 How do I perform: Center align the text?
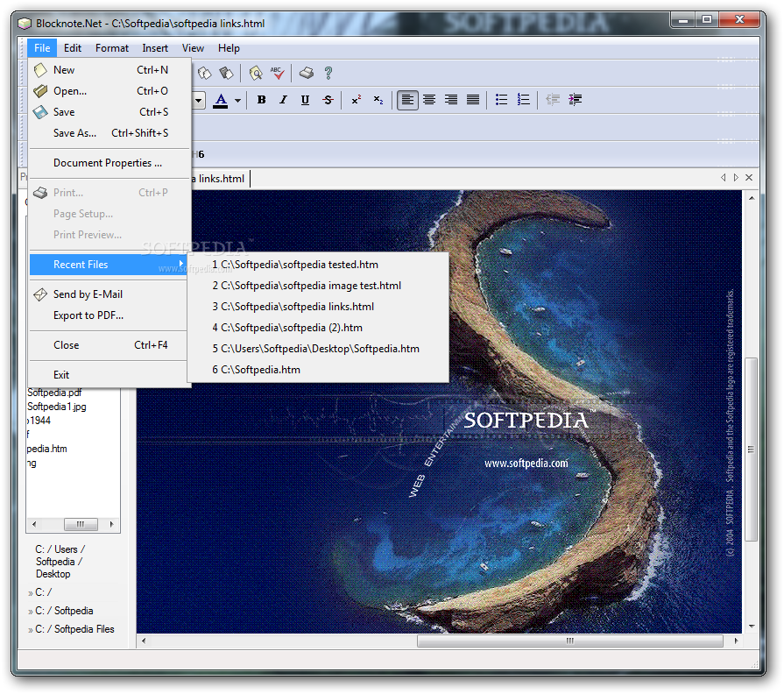(429, 100)
